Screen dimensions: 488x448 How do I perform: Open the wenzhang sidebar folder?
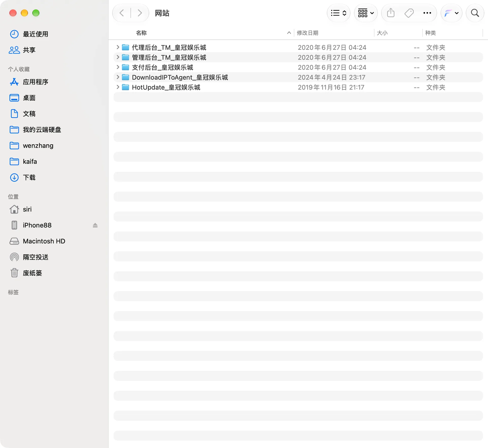(x=32, y=146)
